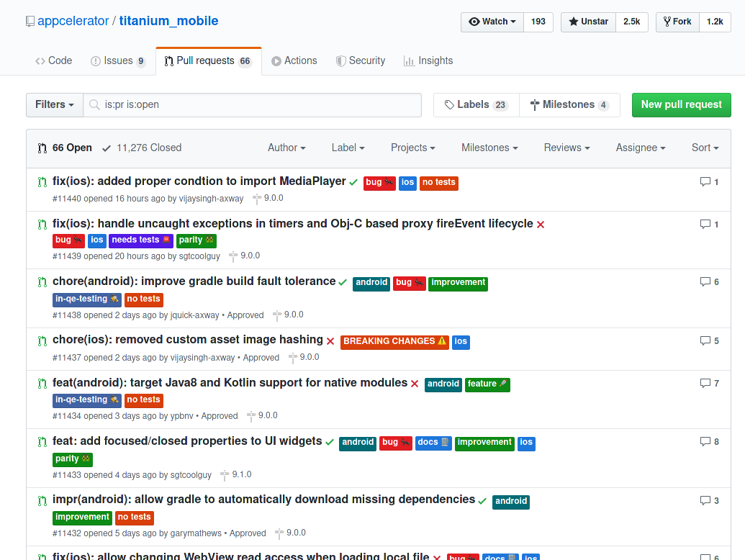Click the checkmark icon beside 11,276 Closed
Image resolution: width=745 pixels, height=560 pixels.
click(x=107, y=148)
